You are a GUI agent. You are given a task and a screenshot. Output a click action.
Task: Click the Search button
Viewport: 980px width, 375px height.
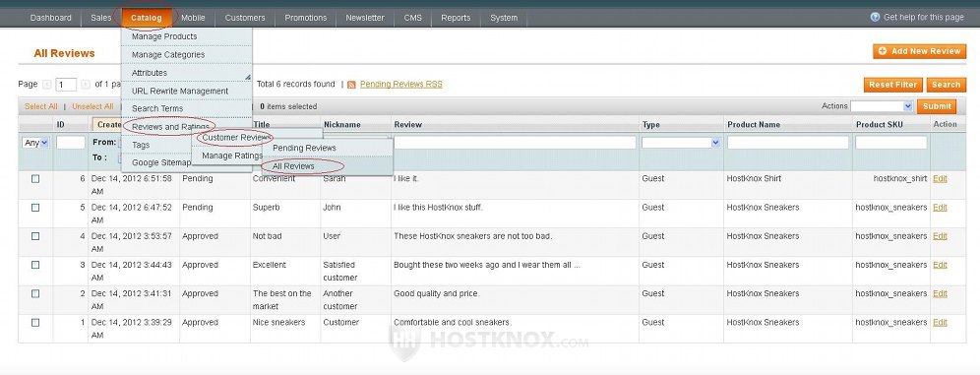(947, 85)
